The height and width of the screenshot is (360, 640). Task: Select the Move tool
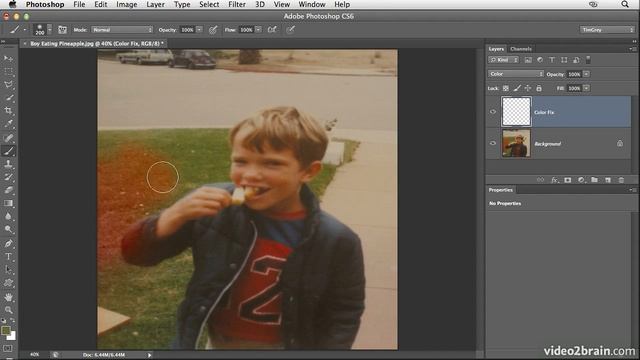(x=8, y=58)
